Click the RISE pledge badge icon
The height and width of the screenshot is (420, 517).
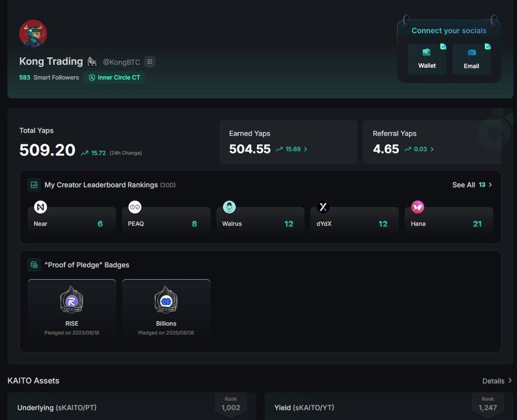(72, 300)
